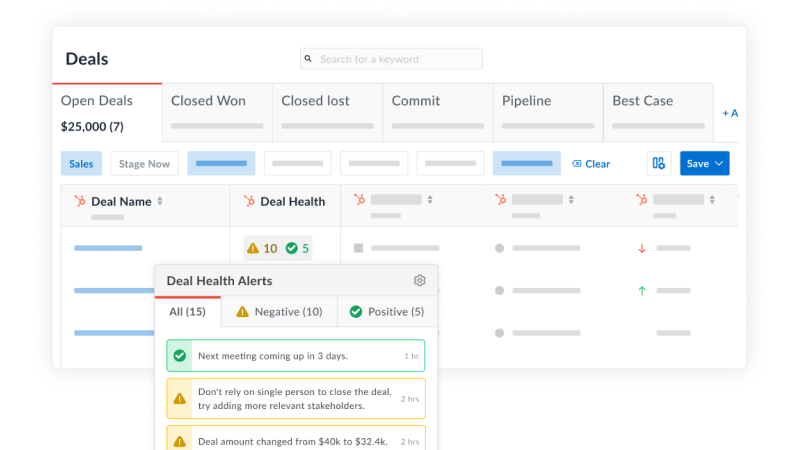The width and height of the screenshot is (800, 450).
Task: Open the Commit tab
Action: pyautogui.click(x=438, y=113)
